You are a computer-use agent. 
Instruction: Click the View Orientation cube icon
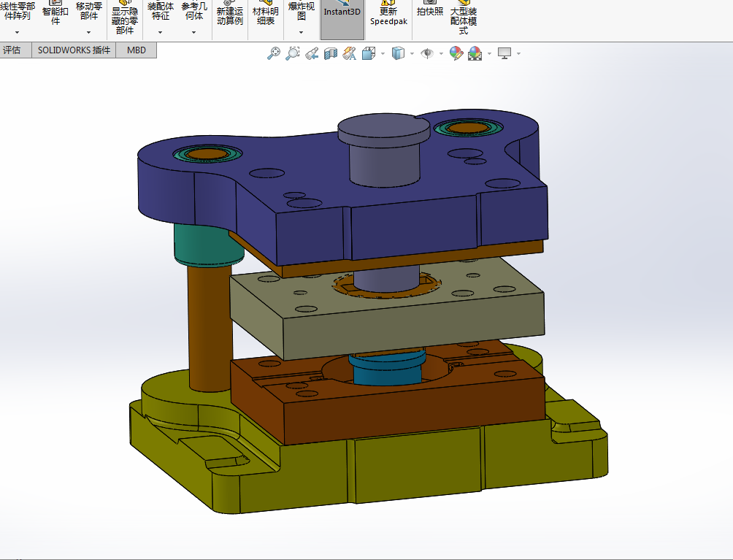pyautogui.click(x=369, y=53)
